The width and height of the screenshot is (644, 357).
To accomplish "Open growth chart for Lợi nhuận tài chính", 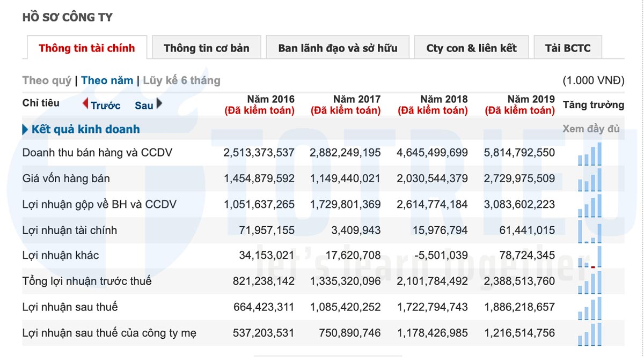I will (x=590, y=231).
